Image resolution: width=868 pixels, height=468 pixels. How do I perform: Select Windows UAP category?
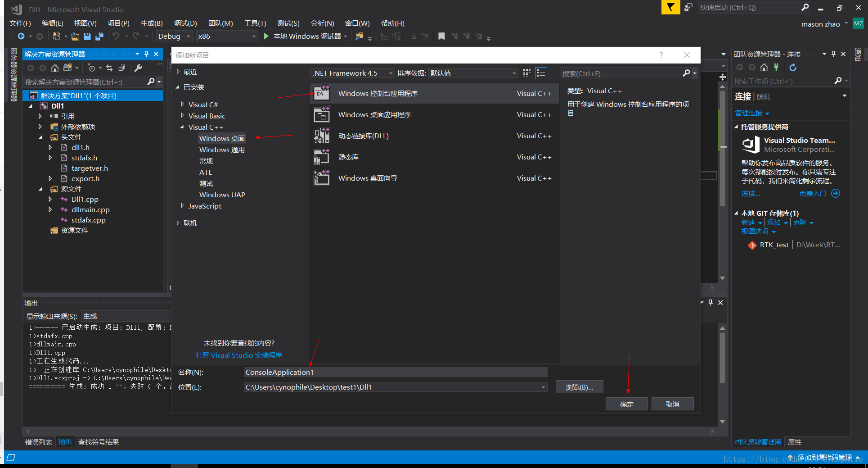pos(222,195)
